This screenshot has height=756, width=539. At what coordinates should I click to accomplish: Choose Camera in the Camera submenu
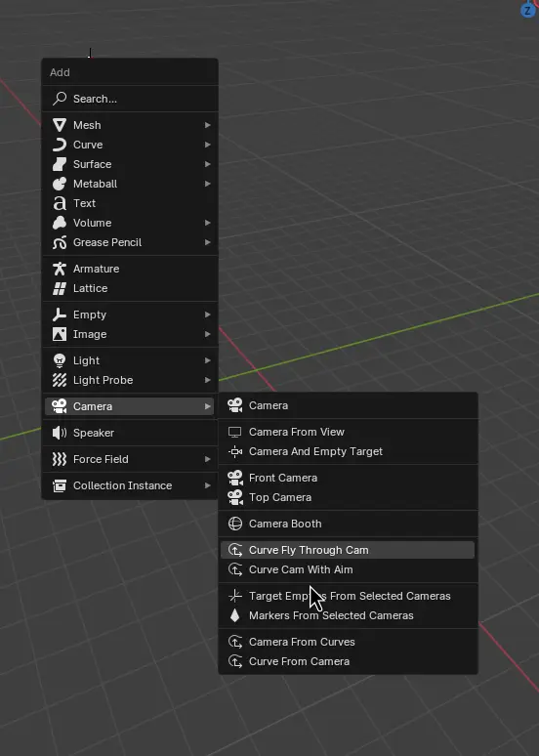pos(348,405)
